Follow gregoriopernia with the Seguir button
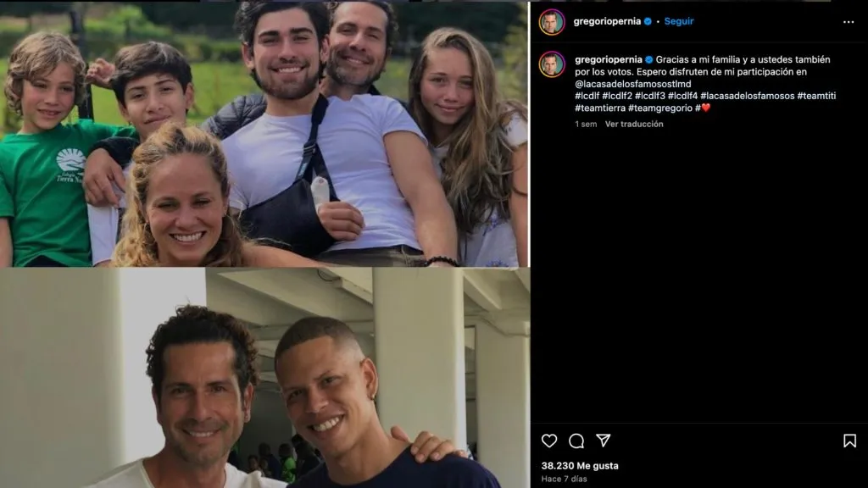The image size is (868, 488). pyautogui.click(x=678, y=21)
